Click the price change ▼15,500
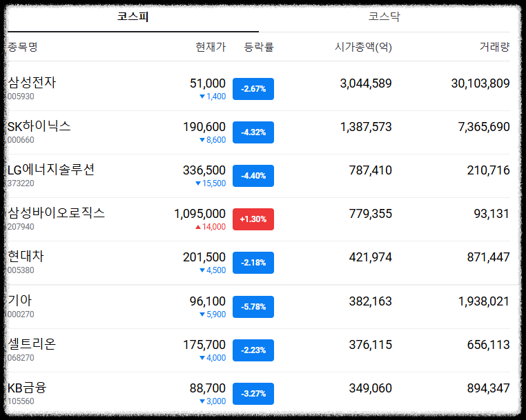Viewport: 526px width, 420px height. tap(211, 183)
